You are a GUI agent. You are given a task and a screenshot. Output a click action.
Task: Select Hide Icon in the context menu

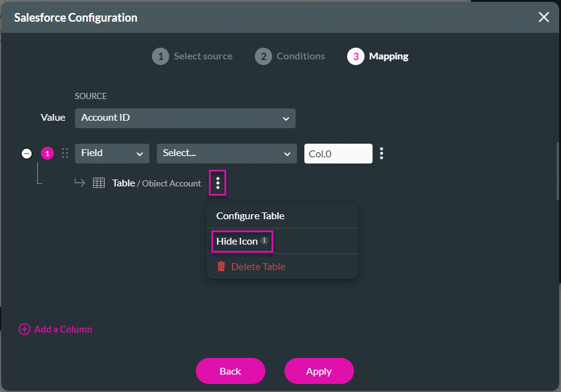click(237, 241)
